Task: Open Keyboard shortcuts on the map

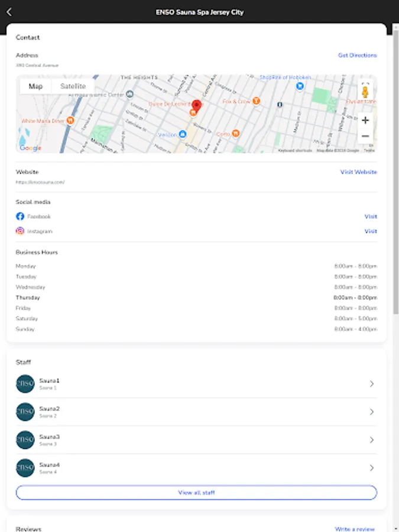Action: (x=295, y=150)
